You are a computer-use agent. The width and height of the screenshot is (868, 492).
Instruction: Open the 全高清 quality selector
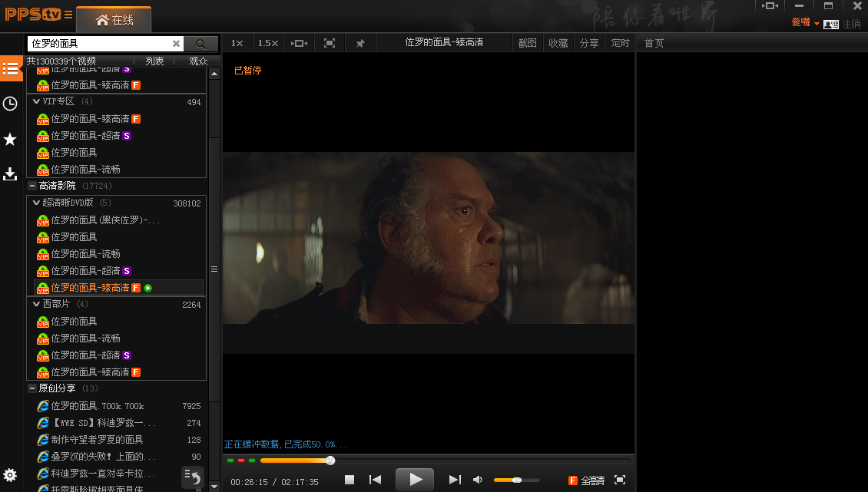[587, 480]
